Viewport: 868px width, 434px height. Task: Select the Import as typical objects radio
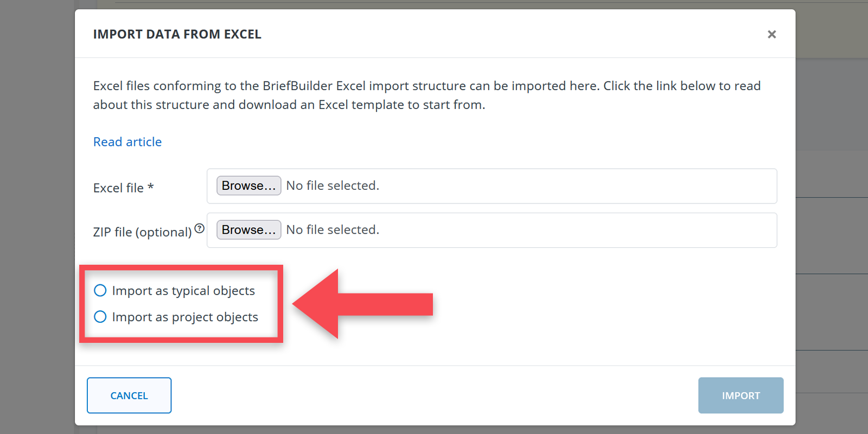point(100,291)
